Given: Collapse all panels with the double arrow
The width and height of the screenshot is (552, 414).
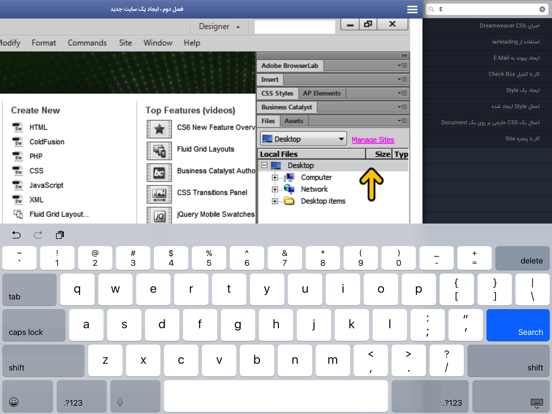Looking at the screenshot, I should [x=404, y=56].
